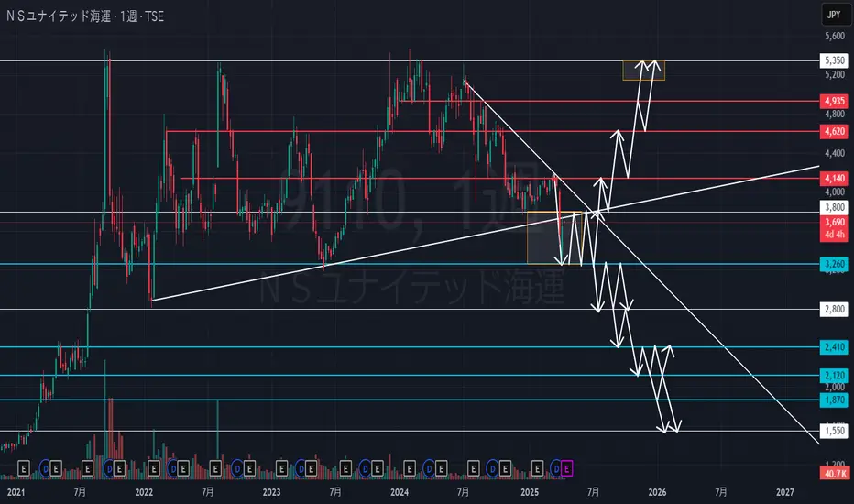This screenshot has height=504, width=854.
Task: Open the earnings marker right after the autumn 2023 dividend
Action: pos(377,468)
